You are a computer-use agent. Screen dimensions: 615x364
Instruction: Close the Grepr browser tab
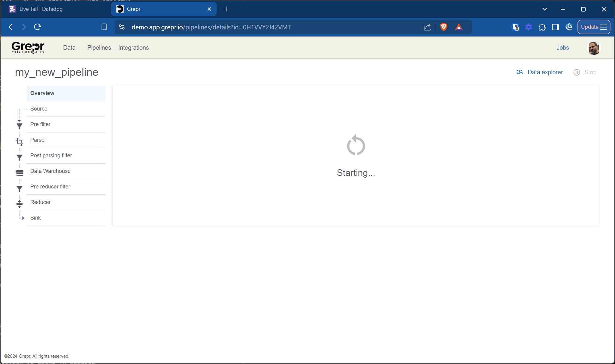209,9
